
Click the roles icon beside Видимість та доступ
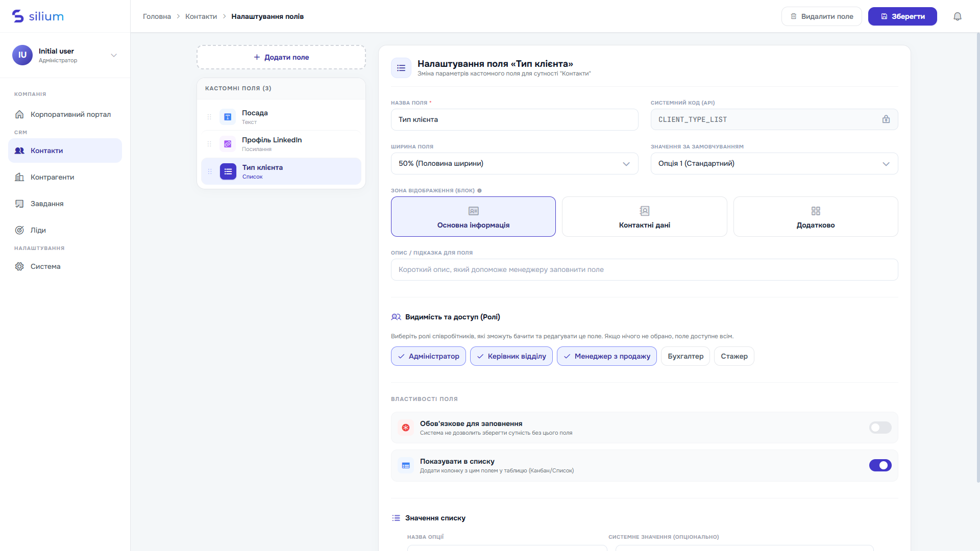click(396, 317)
